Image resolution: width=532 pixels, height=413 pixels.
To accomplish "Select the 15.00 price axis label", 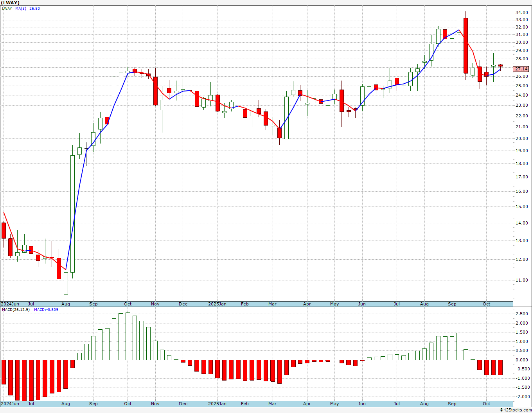I will [521, 206].
